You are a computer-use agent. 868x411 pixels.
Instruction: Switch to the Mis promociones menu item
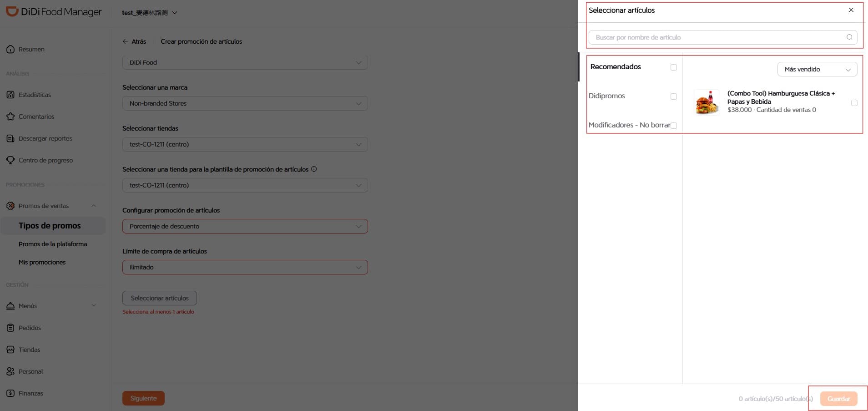[42, 262]
